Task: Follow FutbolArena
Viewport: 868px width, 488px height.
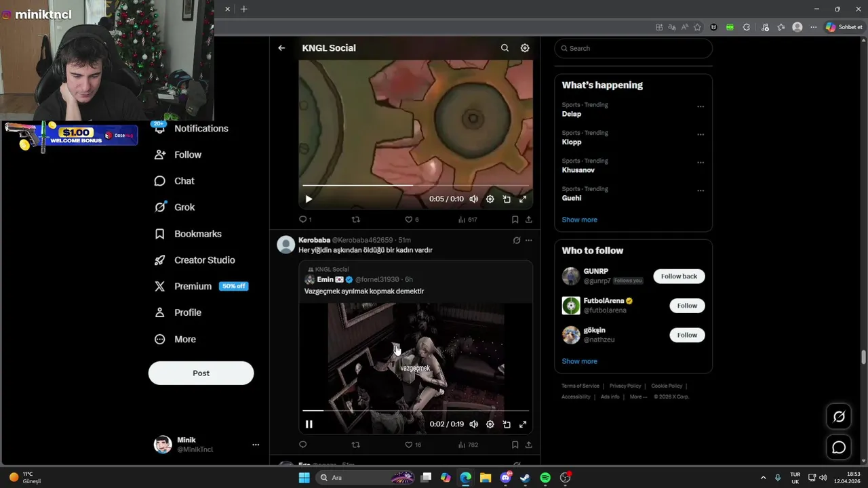Action: click(x=687, y=306)
